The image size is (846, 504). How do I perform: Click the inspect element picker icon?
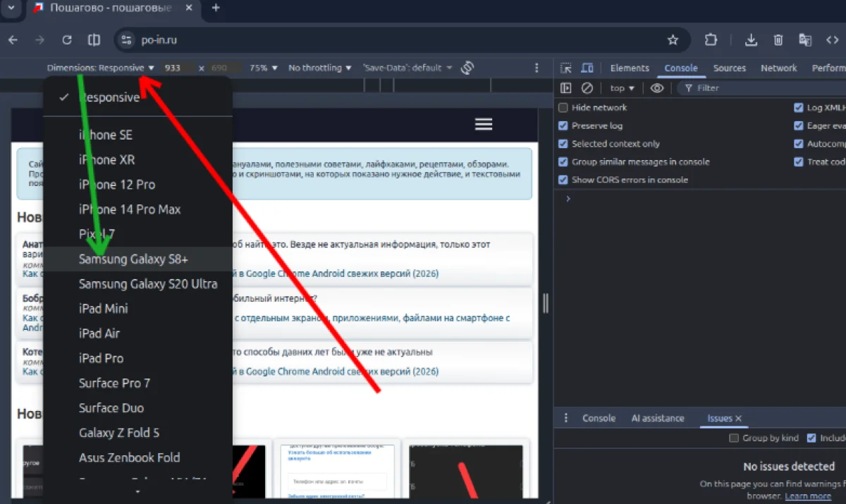(x=565, y=68)
